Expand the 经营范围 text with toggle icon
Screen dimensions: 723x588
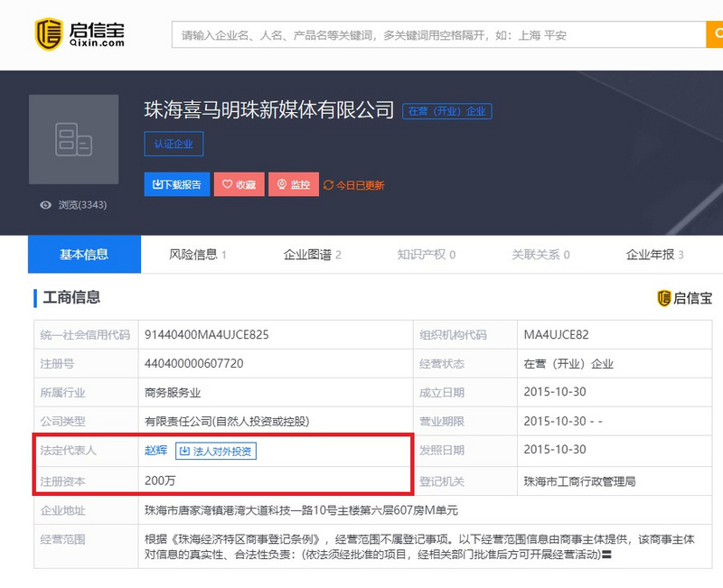606,555
